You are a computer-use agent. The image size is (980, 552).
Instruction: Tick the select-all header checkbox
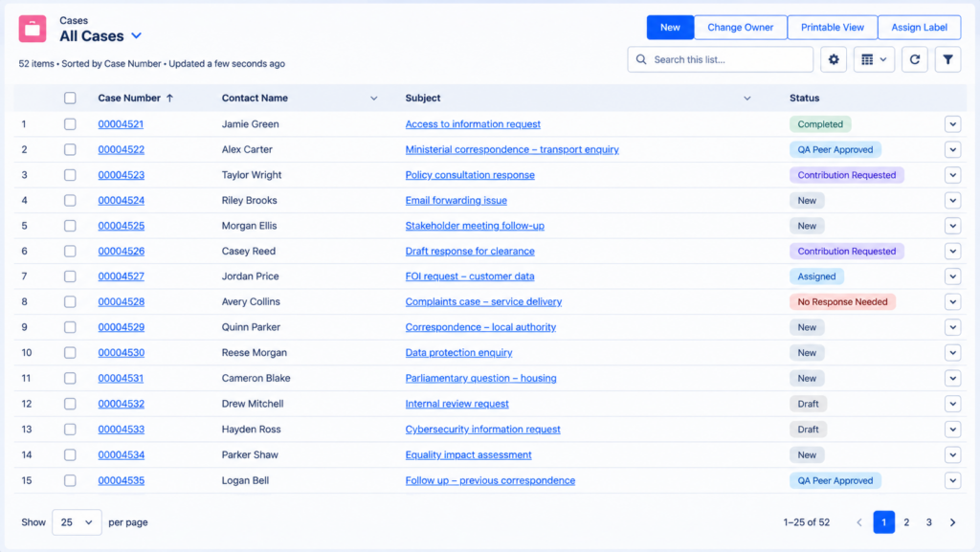[x=70, y=98]
